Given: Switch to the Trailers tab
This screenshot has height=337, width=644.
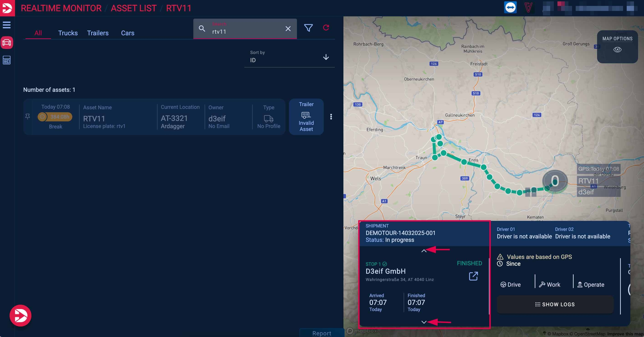Looking at the screenshot, I should click(98, 33).
